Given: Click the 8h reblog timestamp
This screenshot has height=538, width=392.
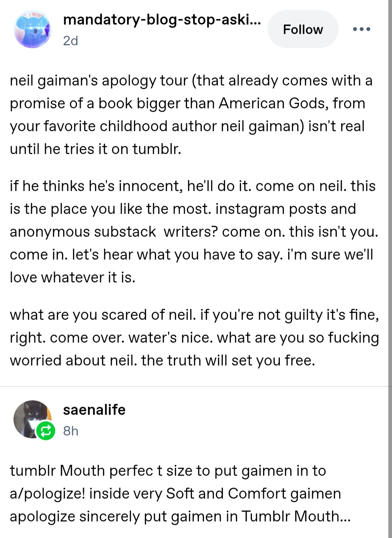Looking at the screenshot, I should coord(70,431).
